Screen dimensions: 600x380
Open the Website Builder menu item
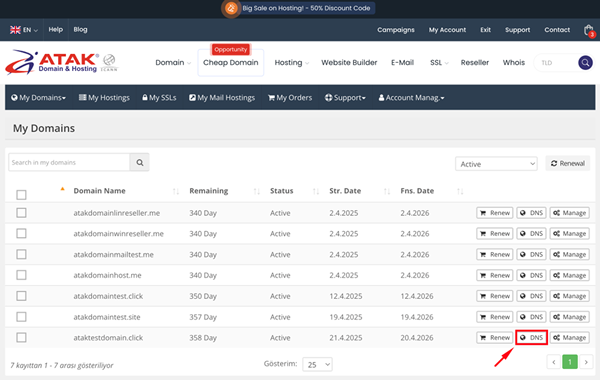point(349,62)
